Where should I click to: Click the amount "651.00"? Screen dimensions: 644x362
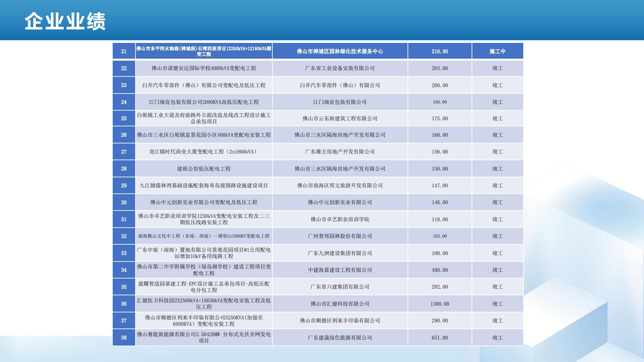(440, 338)
